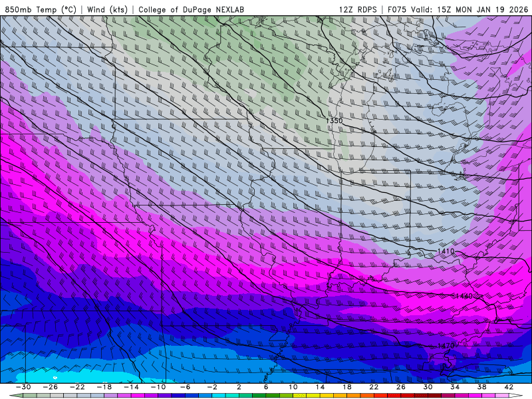The image size is (532, 399).
Task: Click the 14 color scale label
Action: tap(320, 387)
